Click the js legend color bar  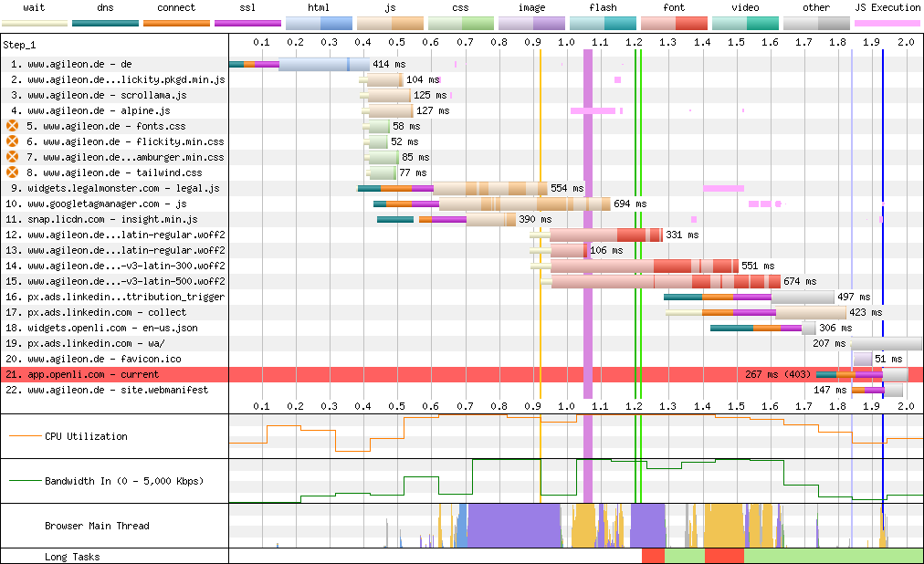390,24
